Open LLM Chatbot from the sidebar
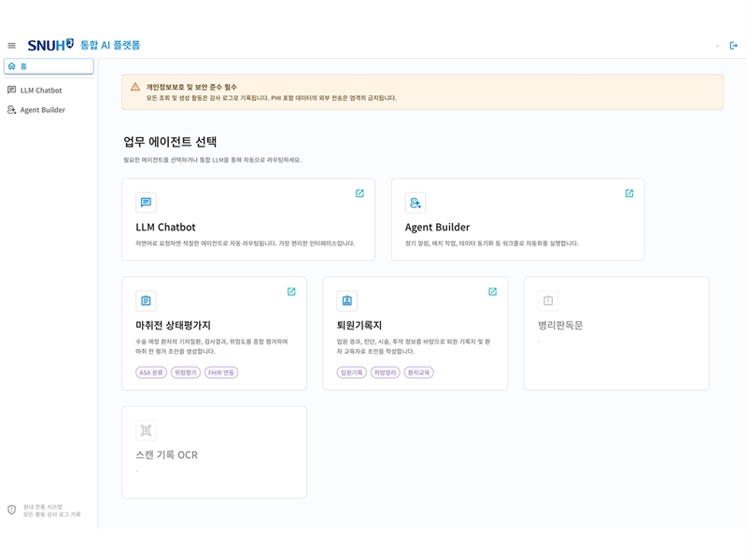The width and height of the screenshot is (747, 560). pos(41,91)
